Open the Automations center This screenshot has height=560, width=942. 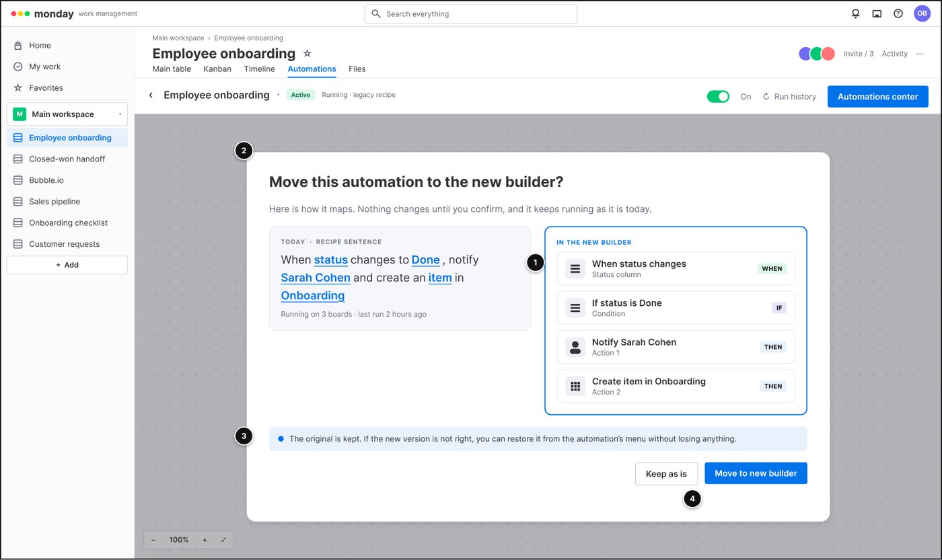click(x=877, y=96)
